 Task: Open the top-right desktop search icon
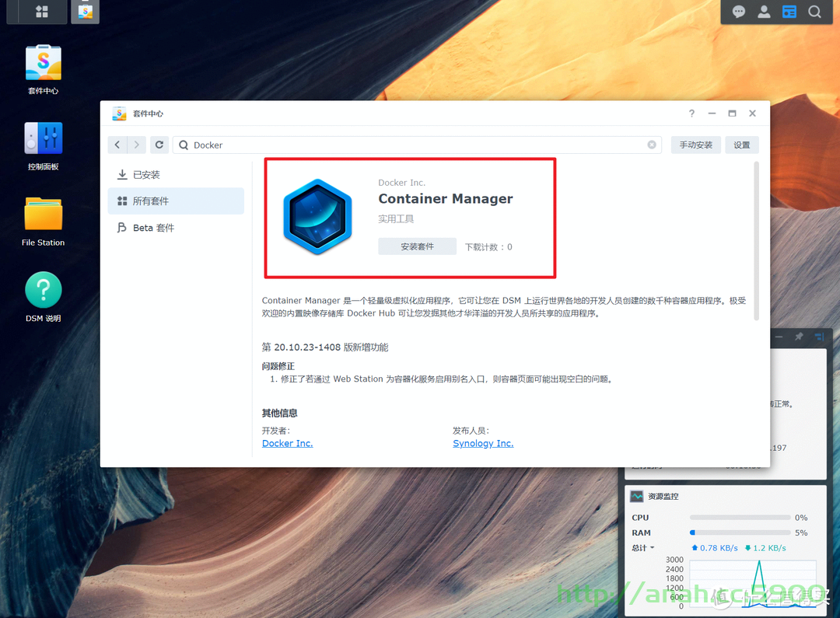pos(814,12)
